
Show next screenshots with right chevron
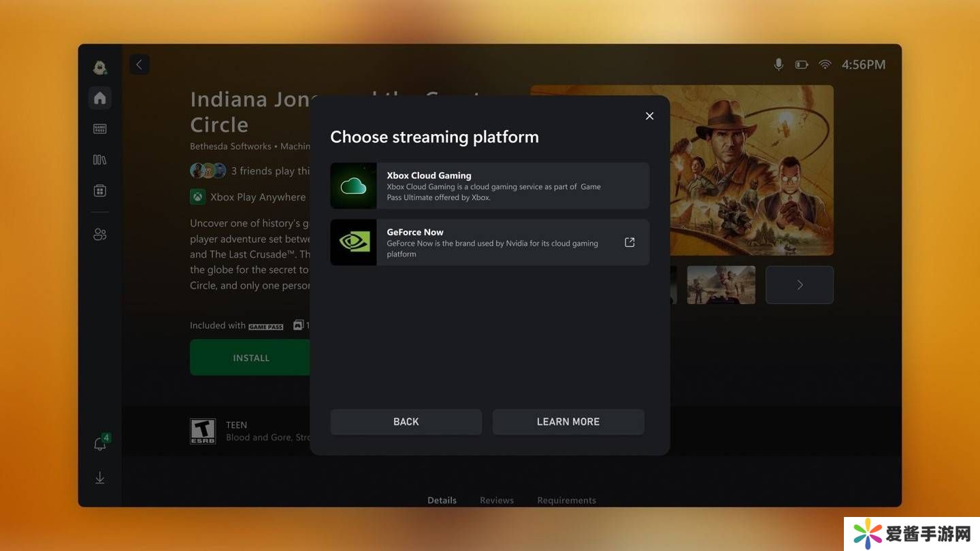tap(800, 285)
